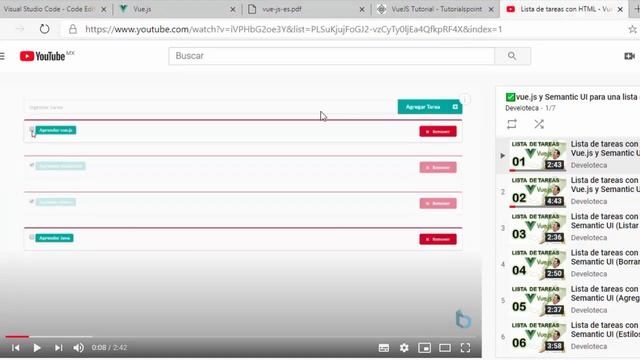Switch to the Visual Studio Code browser tab
This screenshot has width=640, height=360.
[49, 9]
